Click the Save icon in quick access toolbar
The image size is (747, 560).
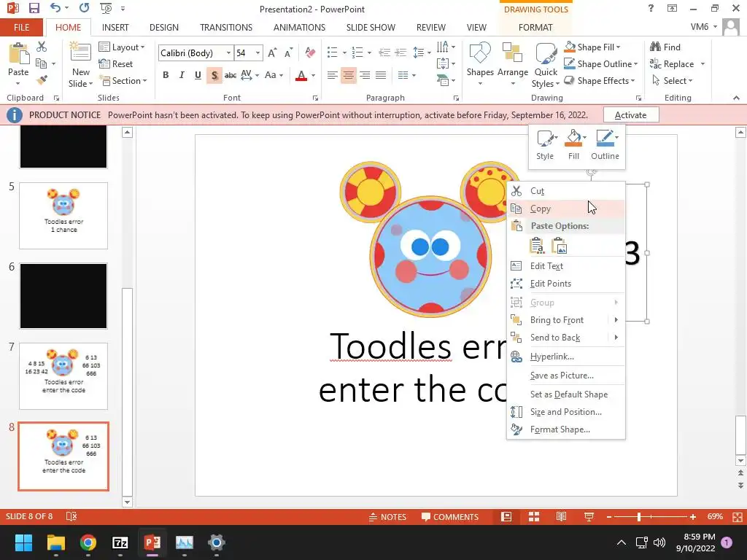34,8
